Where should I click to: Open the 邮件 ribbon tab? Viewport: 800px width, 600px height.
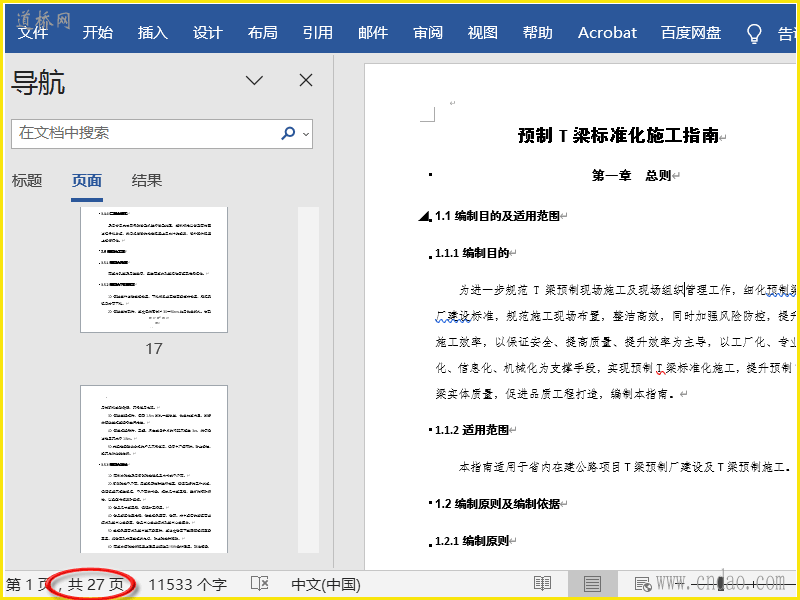(373, 33)
